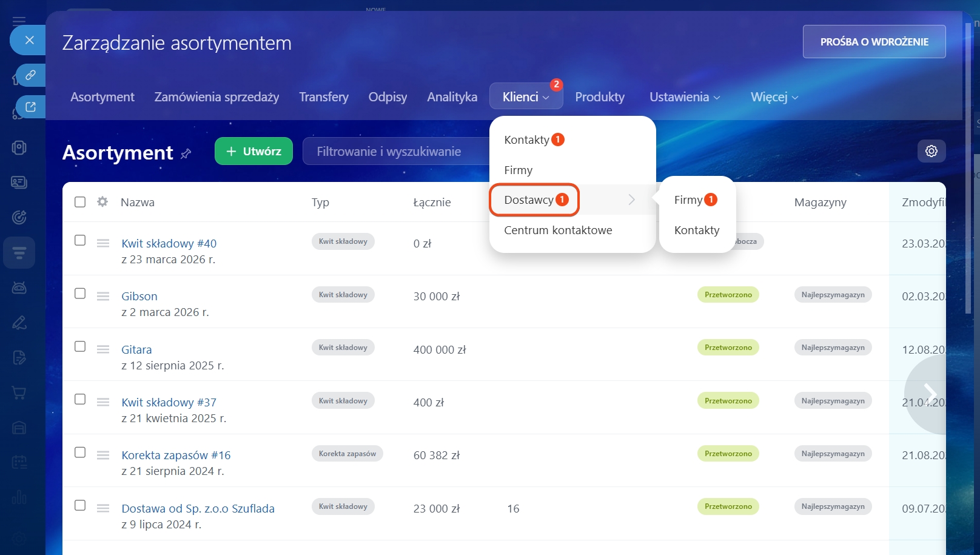The width and height of the screenshot is (980, 555).
Task: Copy the page link with the chain icon
Action: tap(30, 75)
